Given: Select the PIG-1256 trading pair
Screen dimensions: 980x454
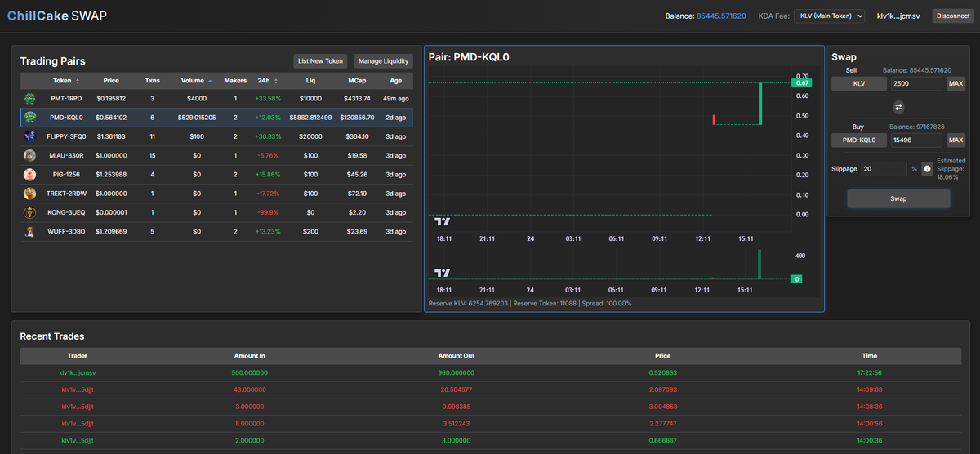Looking at the screenshot, I should [216, 175].
